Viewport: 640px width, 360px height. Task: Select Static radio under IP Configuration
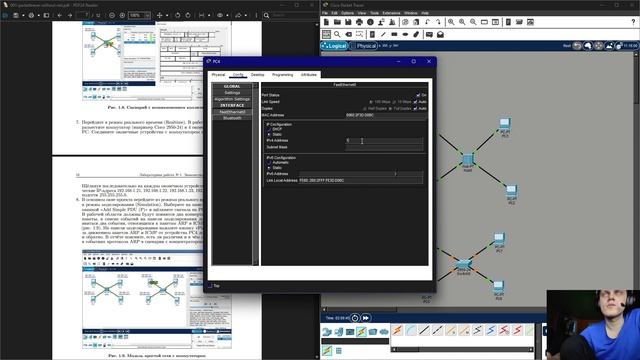pyautogui.click(x=269, y=134)
